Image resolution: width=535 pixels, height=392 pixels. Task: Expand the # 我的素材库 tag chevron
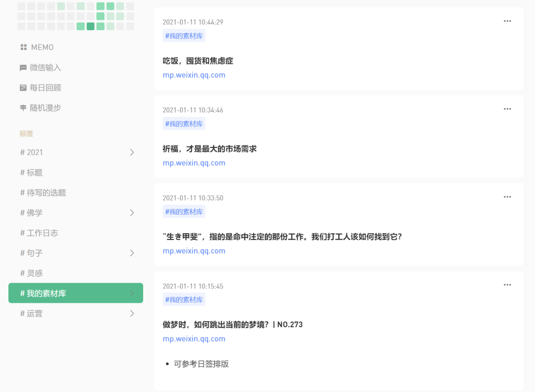tap(132, 294)
